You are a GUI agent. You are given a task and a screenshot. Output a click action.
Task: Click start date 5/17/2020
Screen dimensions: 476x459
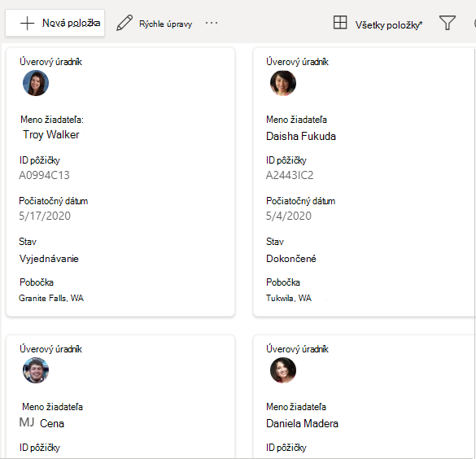pos(45,216)
